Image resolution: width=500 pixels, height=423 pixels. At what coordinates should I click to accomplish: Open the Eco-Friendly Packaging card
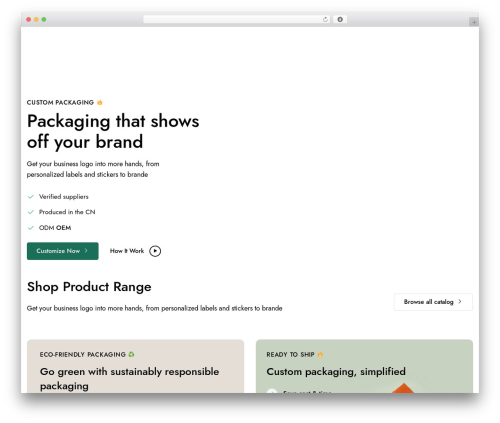(x=135, y=366)
